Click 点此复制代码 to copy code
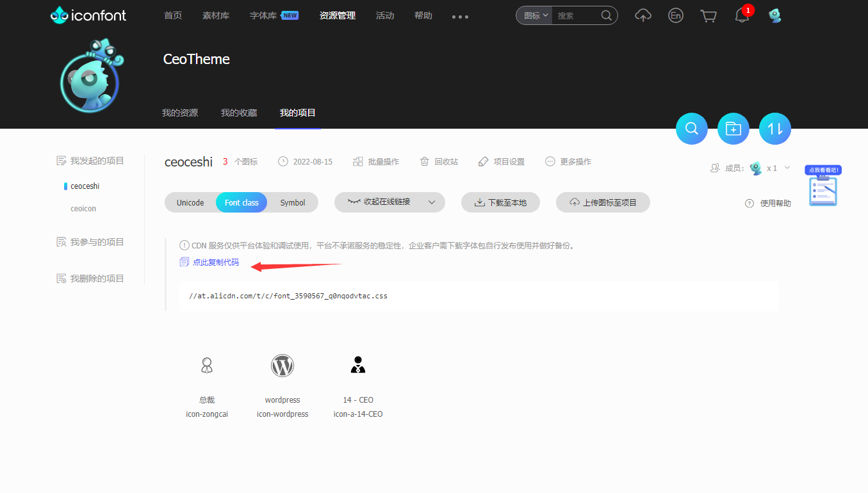 [x=209, y=262]
